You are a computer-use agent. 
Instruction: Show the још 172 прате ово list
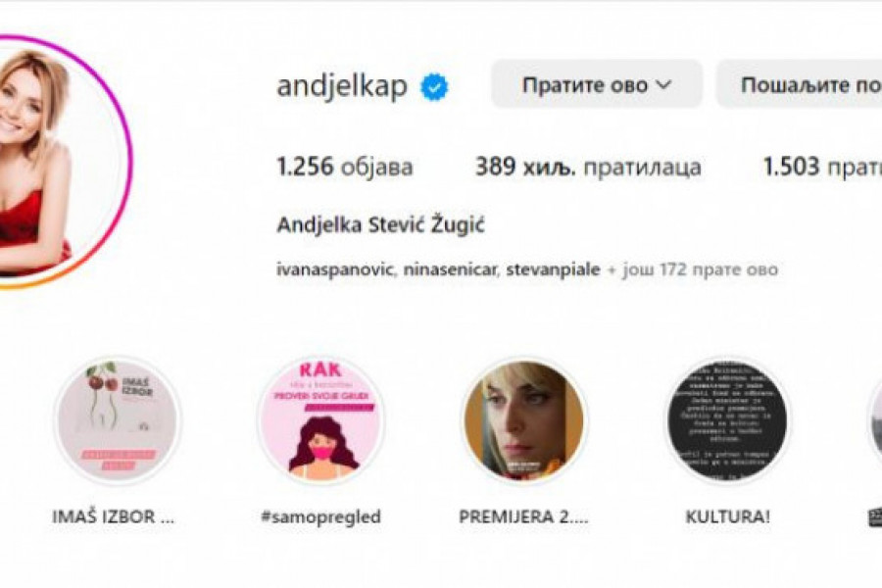click(x=694, y=269)
